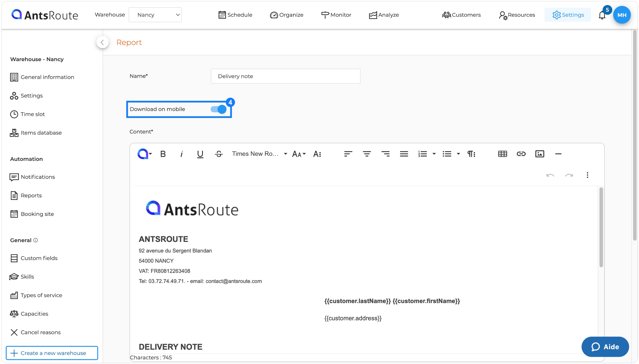Open the MH user profile avatar
Viewport: 639px width, 364px height.
coord(622,15)
